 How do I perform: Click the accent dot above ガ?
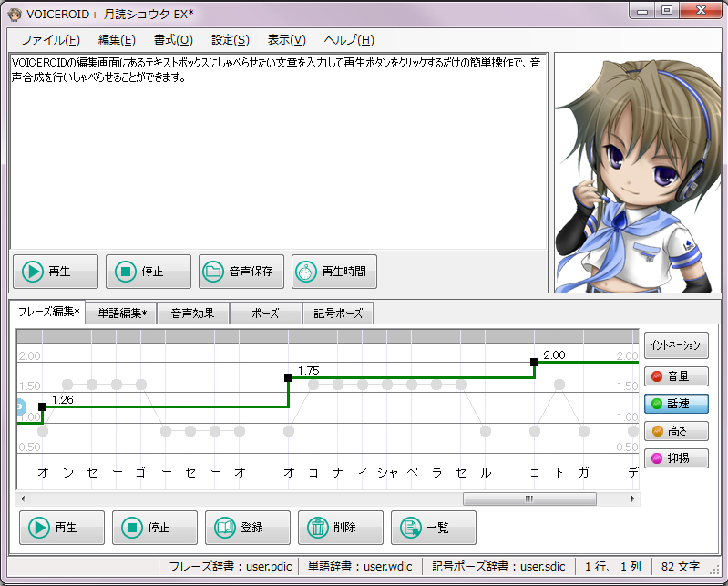(x=584, y=431)
